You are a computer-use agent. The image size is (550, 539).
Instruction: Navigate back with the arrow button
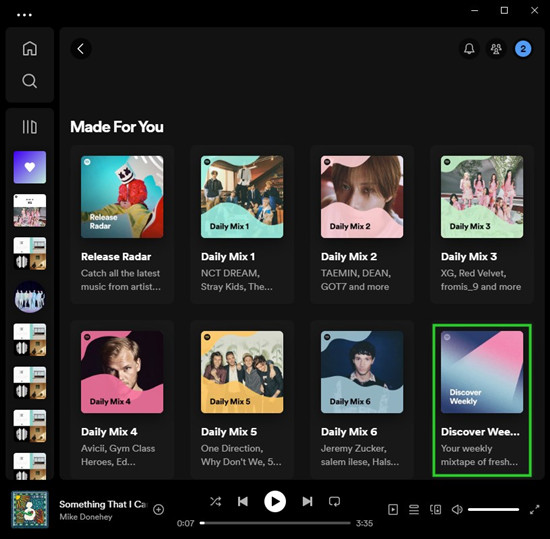[81, 49]
